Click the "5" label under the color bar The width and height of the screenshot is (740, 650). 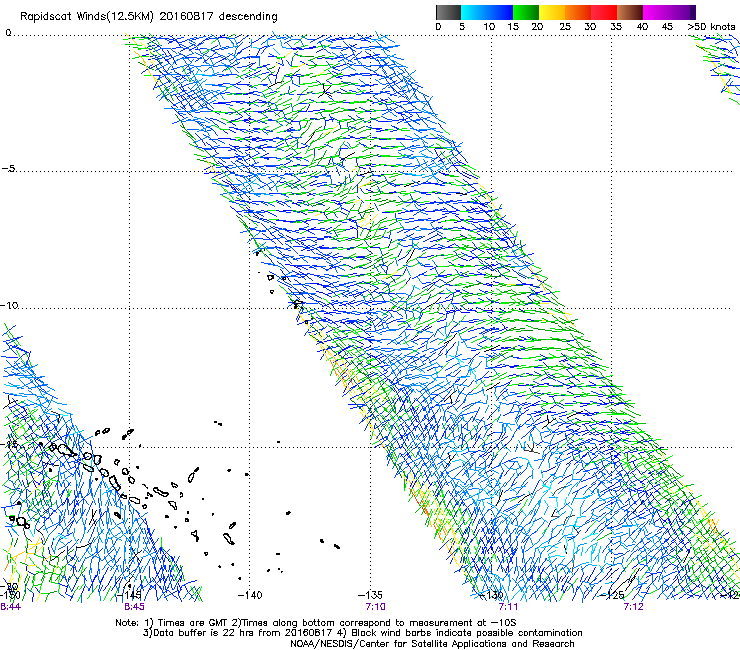coord(462,27)
